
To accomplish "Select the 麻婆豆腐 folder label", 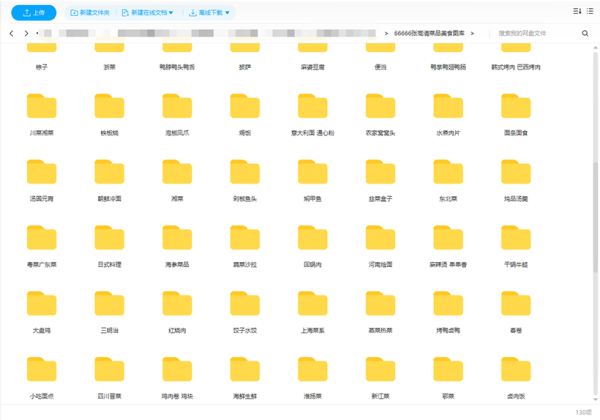I will click(x=313, y=67).
